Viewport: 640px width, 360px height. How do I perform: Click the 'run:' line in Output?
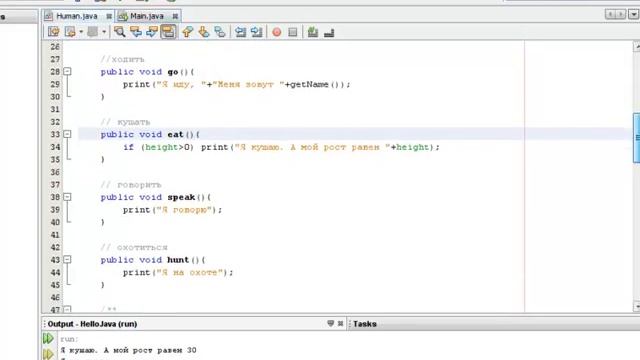(69, 339)
